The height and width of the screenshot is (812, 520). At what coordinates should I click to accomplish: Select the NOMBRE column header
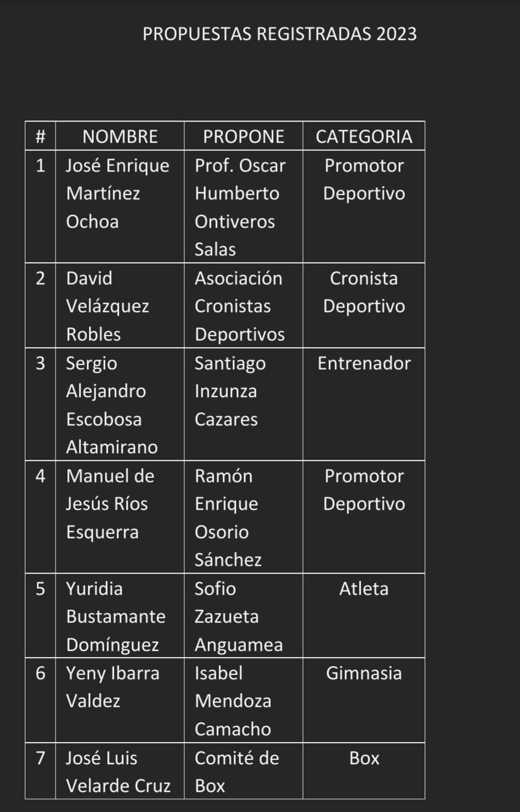(x=120, y=136)
